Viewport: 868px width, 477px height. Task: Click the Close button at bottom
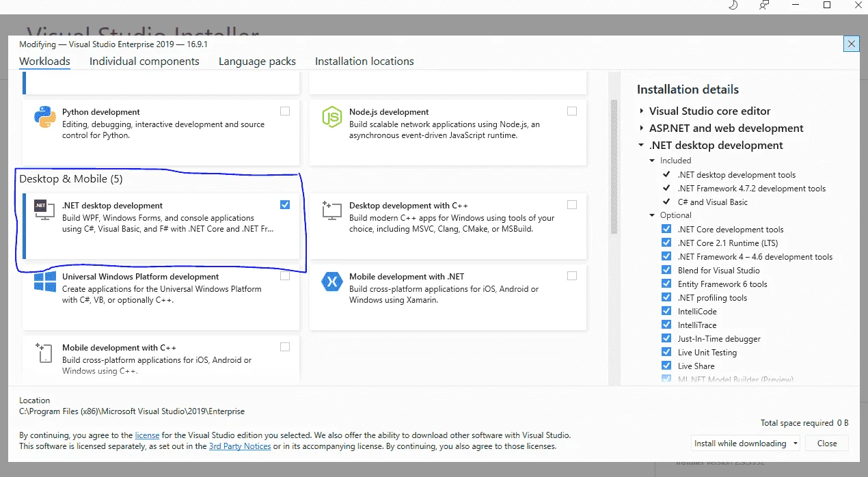[827, 444]
